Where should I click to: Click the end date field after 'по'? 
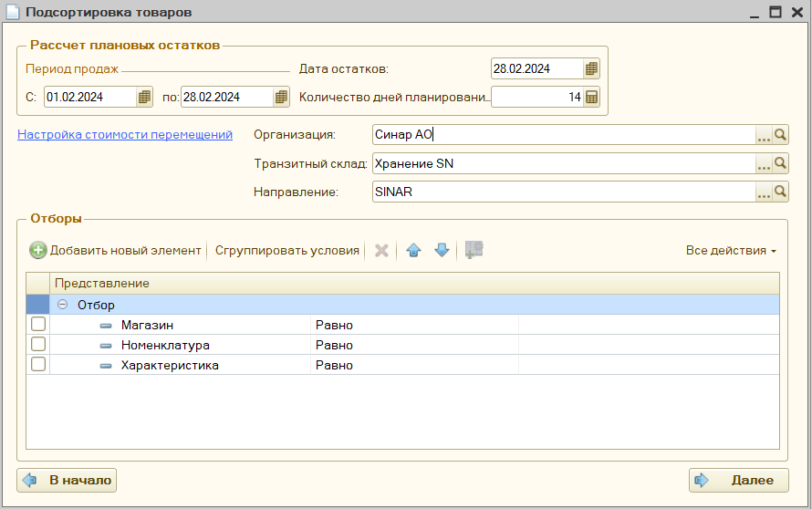tap(227, 97)
